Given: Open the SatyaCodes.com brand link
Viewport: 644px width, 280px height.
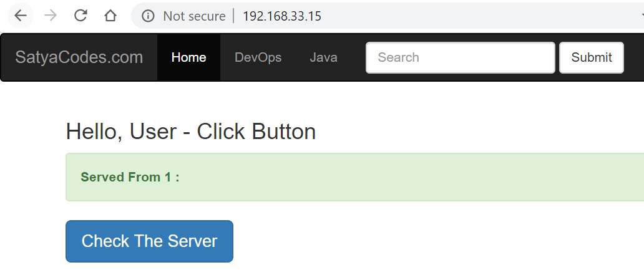Looking at the screenshot, I should coord(79,57).
